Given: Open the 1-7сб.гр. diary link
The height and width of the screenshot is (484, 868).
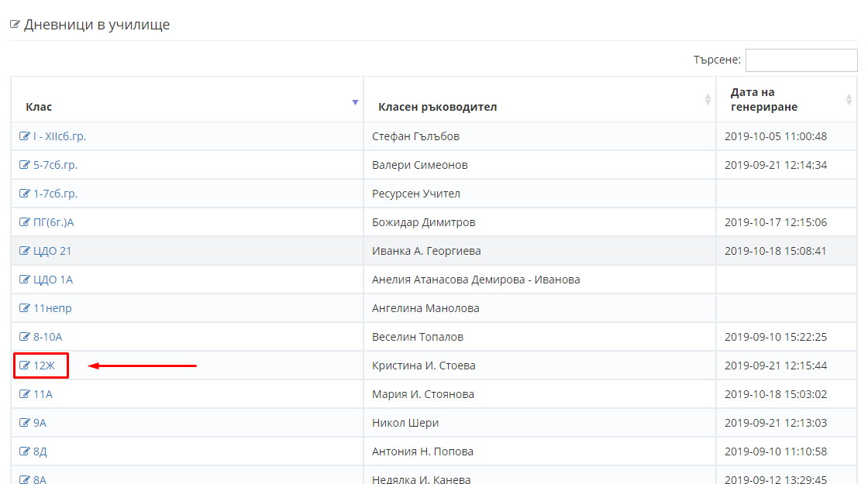Looking at the screenshot, I should pos(55,194).
